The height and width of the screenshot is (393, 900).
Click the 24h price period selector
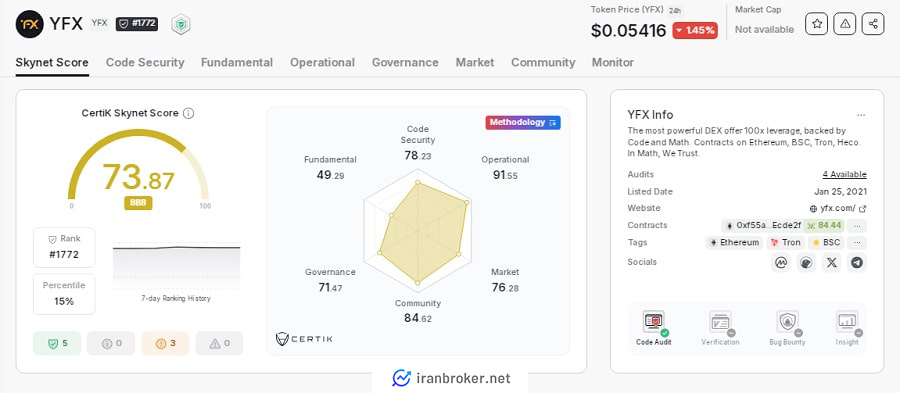pyautogui.click(x=675, y=10)
